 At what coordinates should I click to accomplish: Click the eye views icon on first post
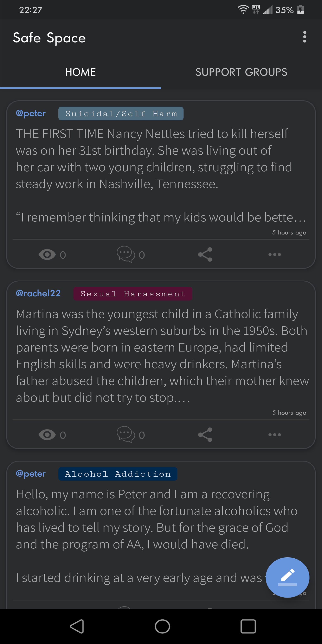pyautogui.click(x=47, y=255)
